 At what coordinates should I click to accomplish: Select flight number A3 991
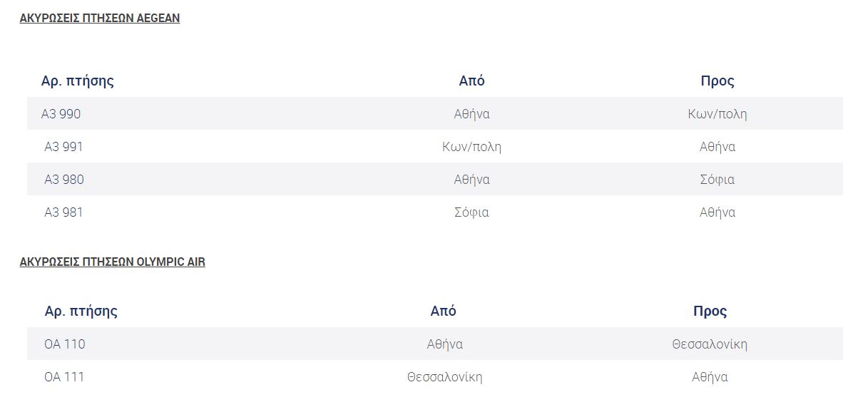[63, 147]
